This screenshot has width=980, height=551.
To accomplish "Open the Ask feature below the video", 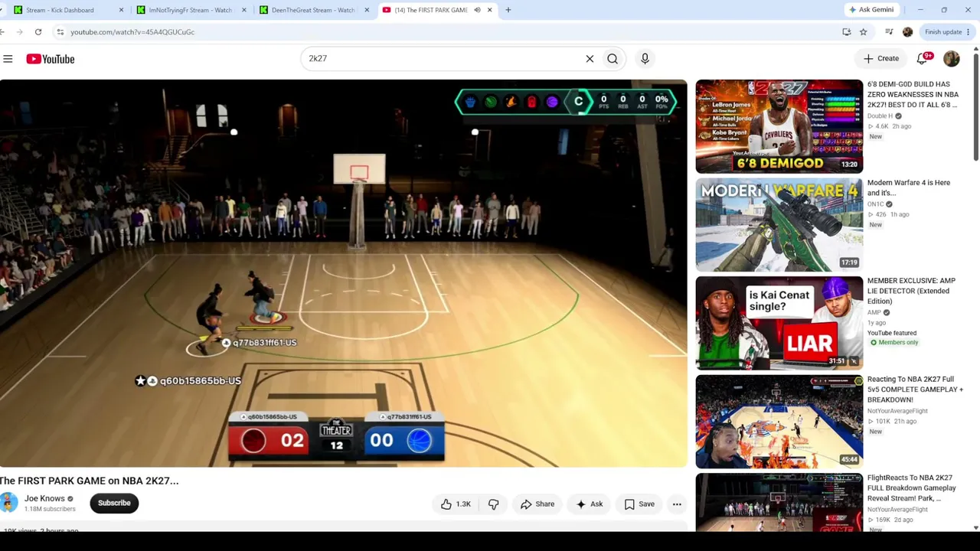I will (590, 504).
